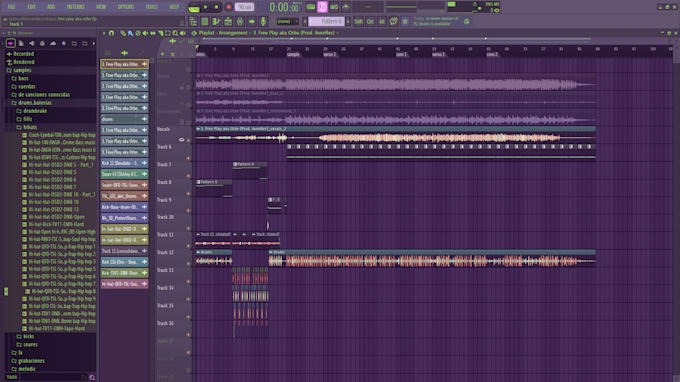
Task: Mute Track 6 using its dot
Action: coord(188,158)
